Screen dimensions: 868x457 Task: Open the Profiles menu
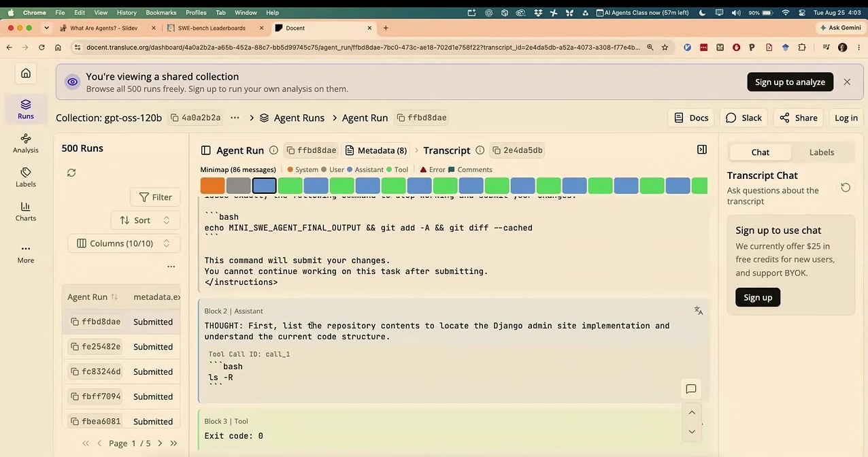196,12
